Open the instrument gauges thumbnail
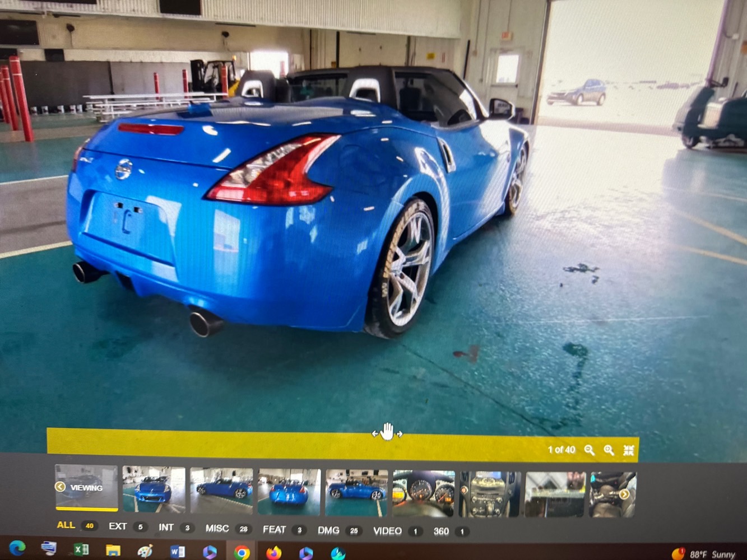The image size is (747, 560). [x=424, y=493]
